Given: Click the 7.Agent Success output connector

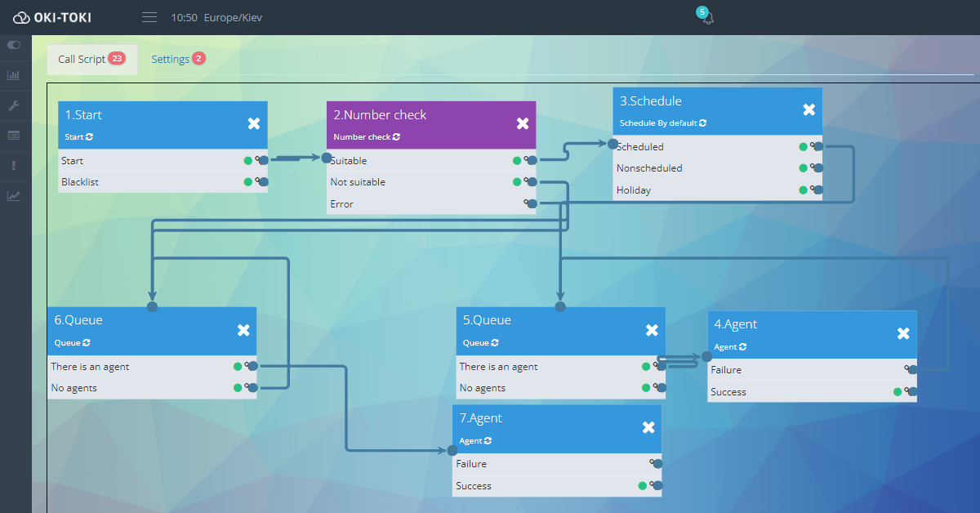Looking at the screenshot, I should point(657,486).
